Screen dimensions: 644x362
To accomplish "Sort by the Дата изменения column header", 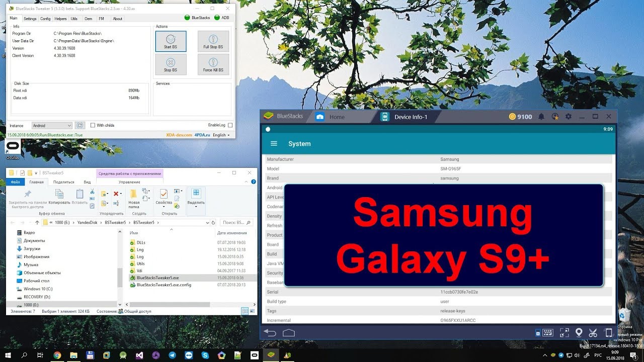I will click(231, 233).
